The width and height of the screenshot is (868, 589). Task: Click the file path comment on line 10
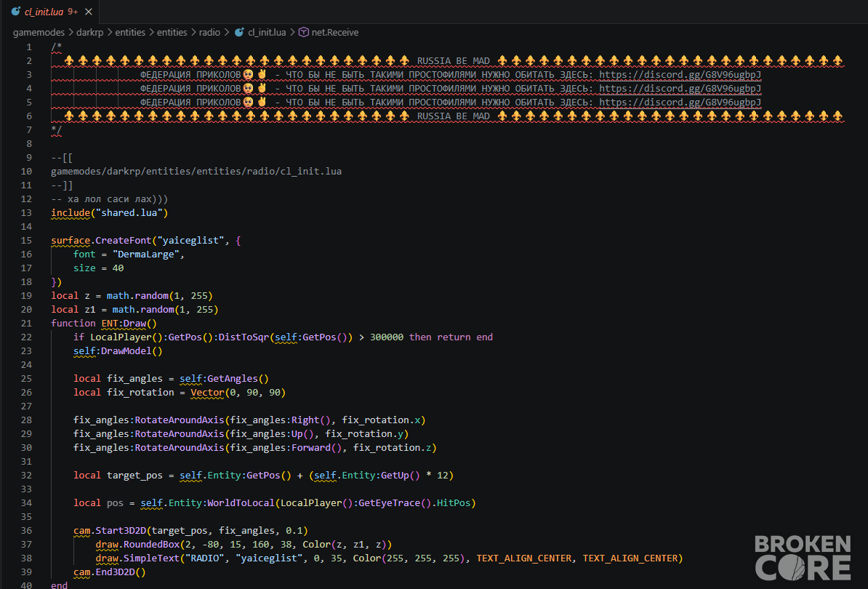[x=196, y=172]
